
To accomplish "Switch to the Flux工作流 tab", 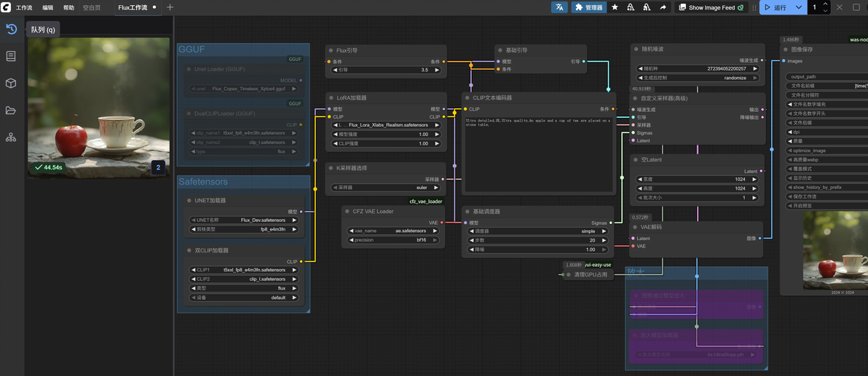I will [132, 8].
